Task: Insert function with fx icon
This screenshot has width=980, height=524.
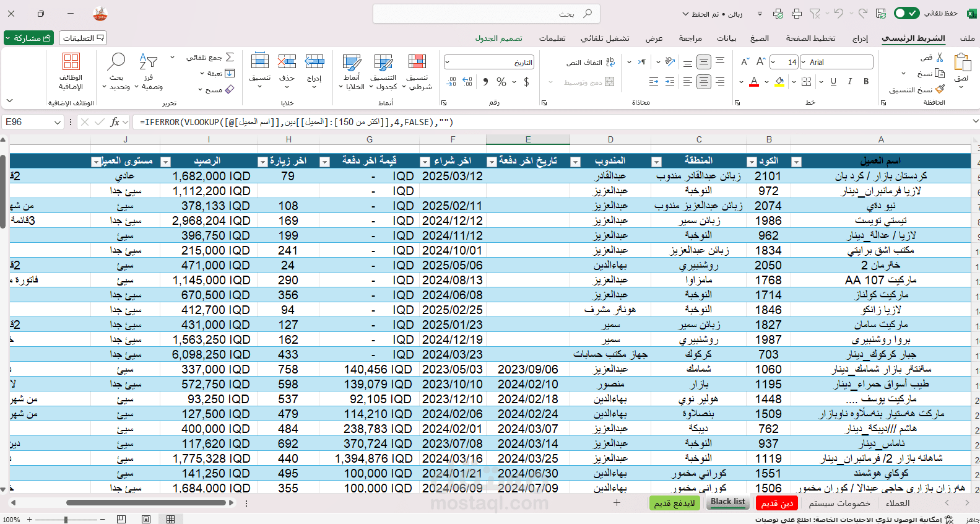Action: (115, 122)
